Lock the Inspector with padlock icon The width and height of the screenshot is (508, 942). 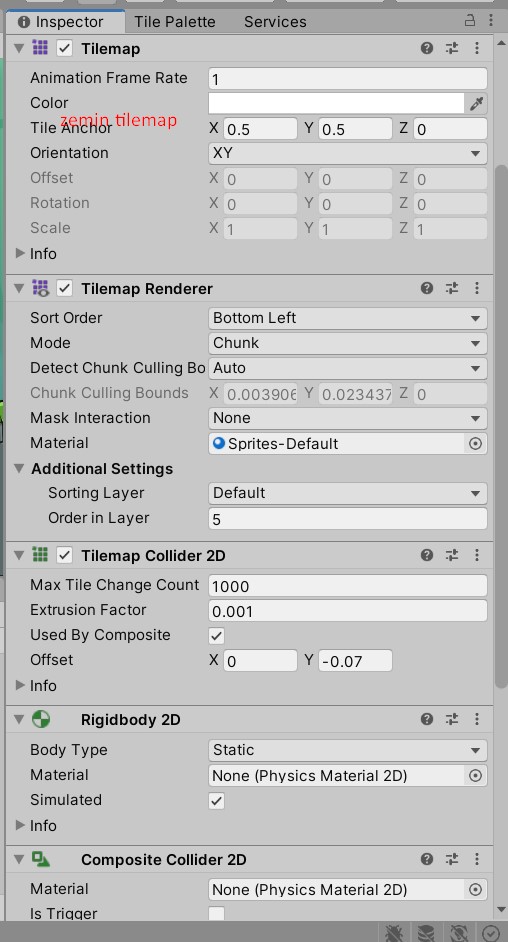click(470, 20)
